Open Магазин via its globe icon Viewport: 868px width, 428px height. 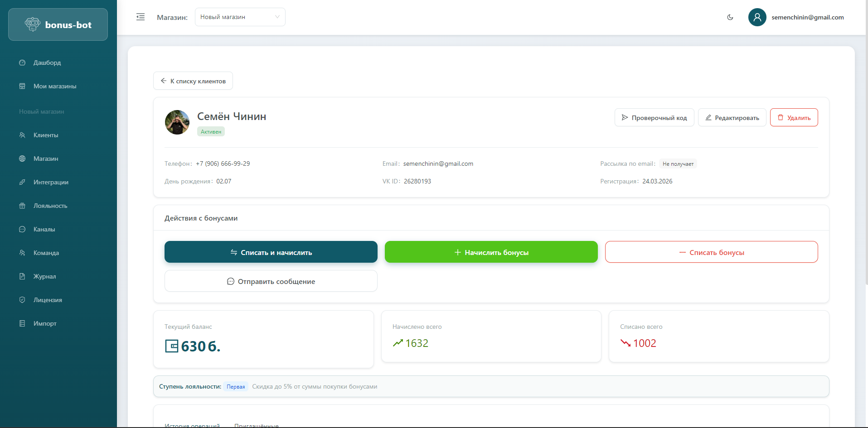[x=22, y=159]
